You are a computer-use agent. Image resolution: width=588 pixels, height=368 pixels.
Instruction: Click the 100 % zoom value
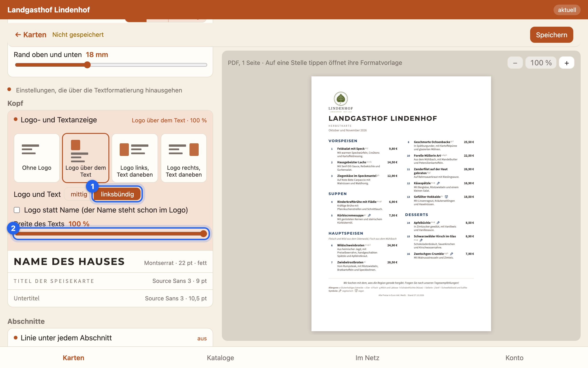541,63
